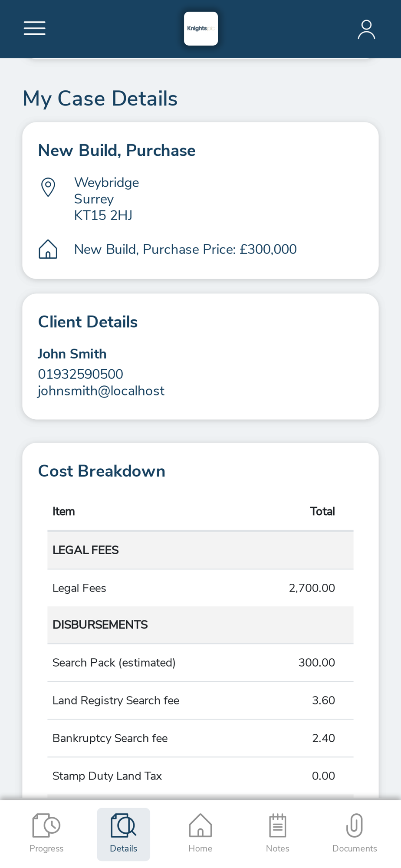Open the Notes tab
The width and height of the screenshot is (401, 868).
tap(277, 834)
